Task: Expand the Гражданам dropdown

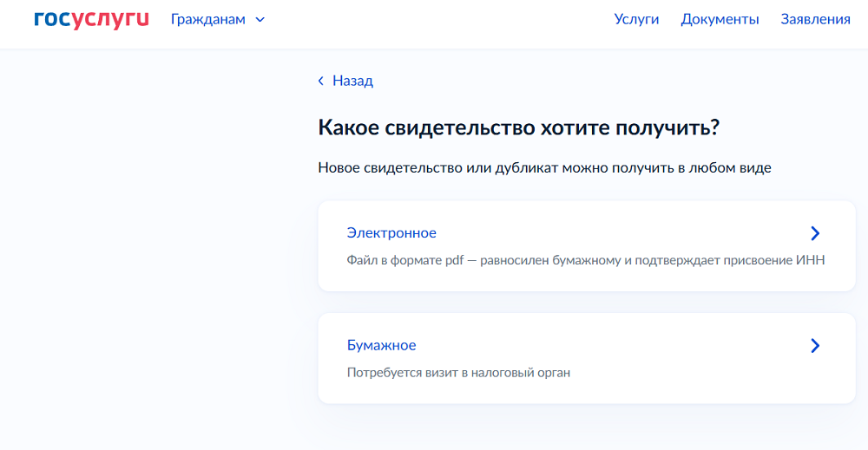Action: pyautogui.click(x=218, y=19)
